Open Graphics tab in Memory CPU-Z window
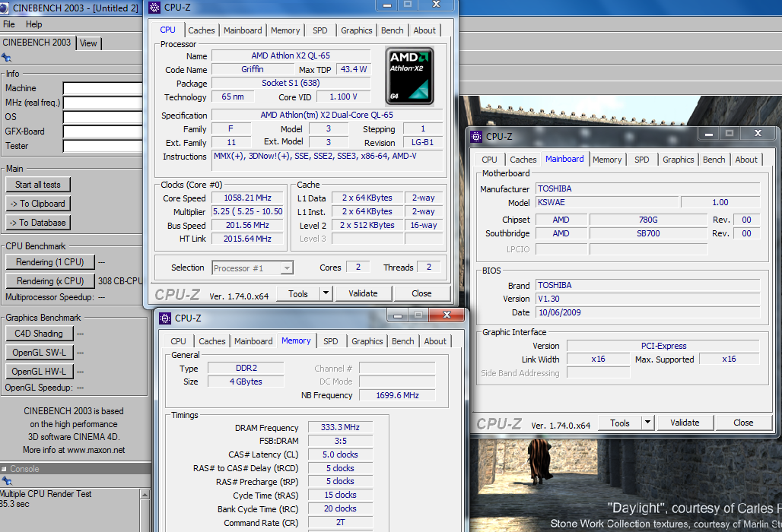The image size is (782, 532). (367, 341)
